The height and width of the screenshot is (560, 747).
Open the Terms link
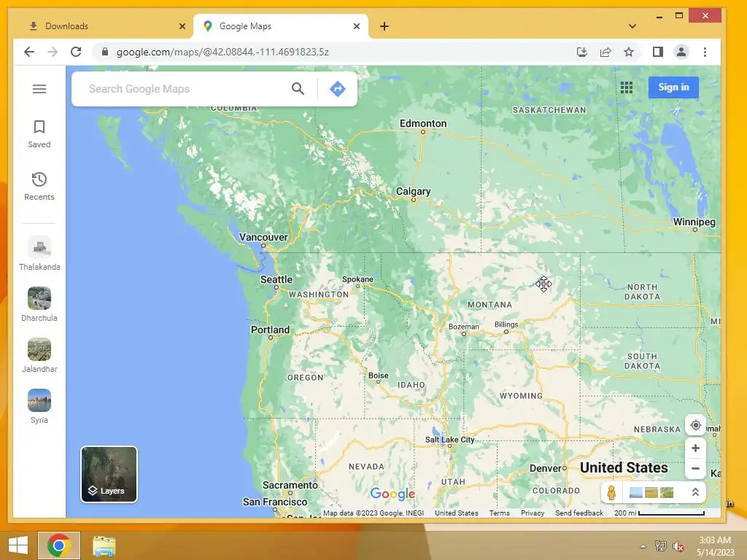(x=499, y=513)
